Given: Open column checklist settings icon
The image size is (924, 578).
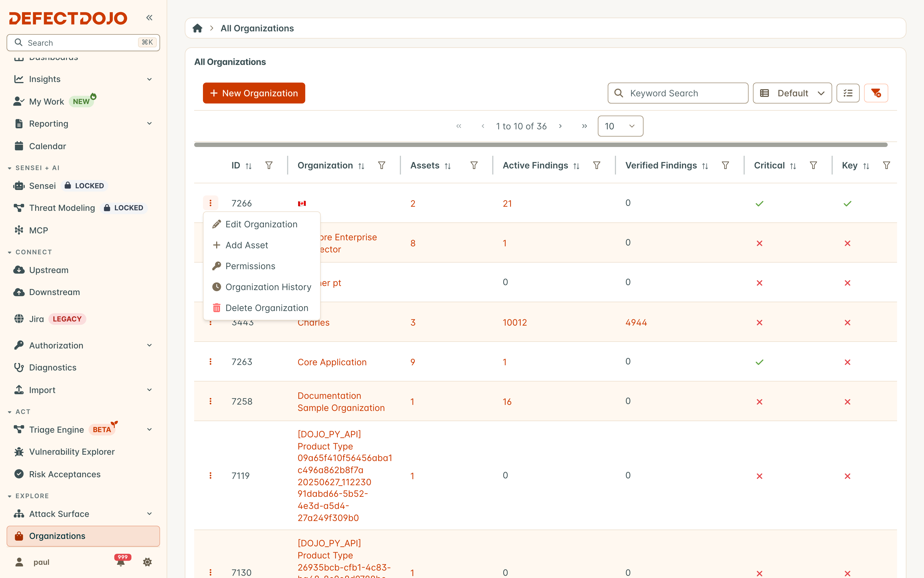Looking at the screenshot, I should pyautogui.click(x=848, y=93).
